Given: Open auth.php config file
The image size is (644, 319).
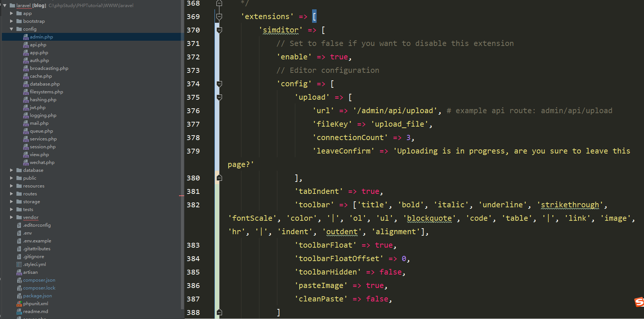Looking at the screenshot, I should [39, 60].
